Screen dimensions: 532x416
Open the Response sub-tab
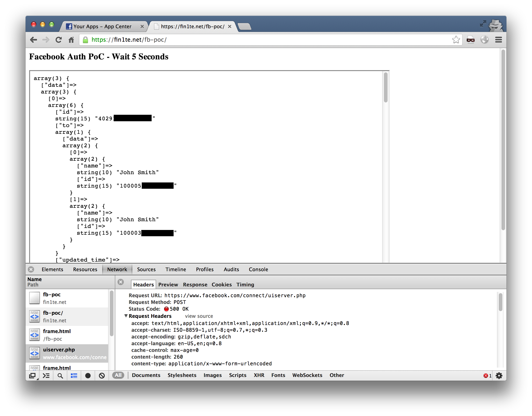(195, 284)
